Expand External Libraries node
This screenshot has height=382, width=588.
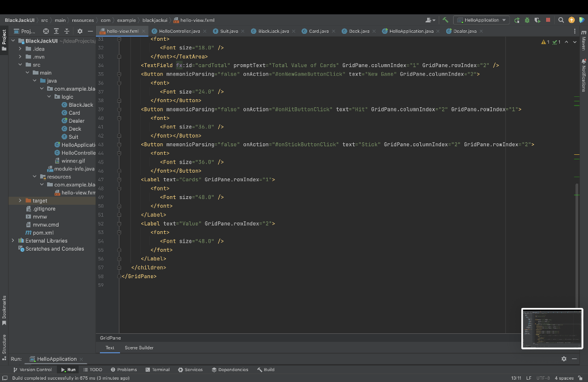(x=13, y=240)
